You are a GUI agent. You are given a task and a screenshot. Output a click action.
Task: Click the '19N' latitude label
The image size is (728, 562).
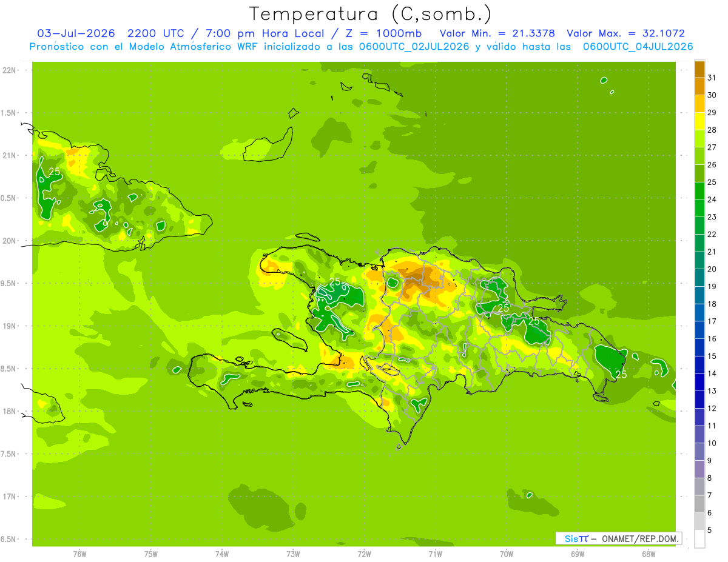pos(10,326)
